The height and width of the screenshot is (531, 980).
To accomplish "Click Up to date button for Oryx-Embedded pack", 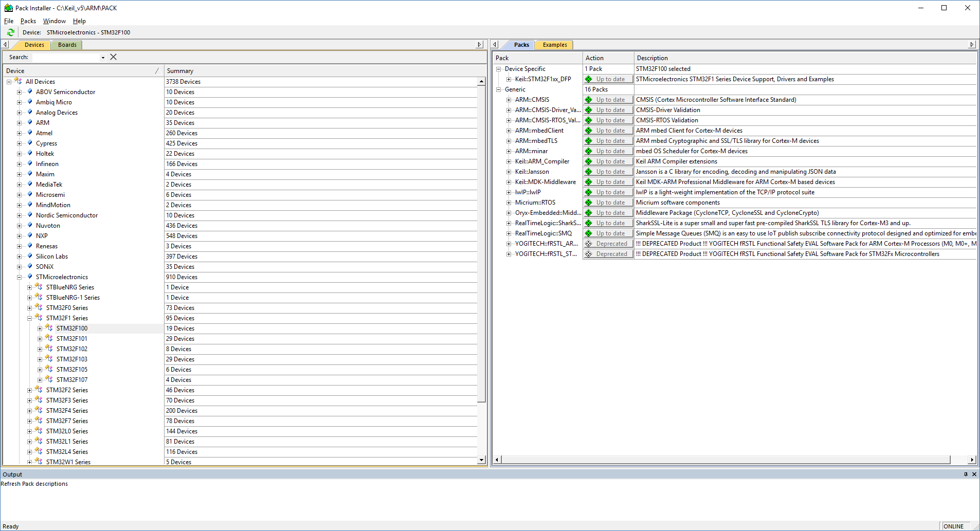I will click(608, 213).
